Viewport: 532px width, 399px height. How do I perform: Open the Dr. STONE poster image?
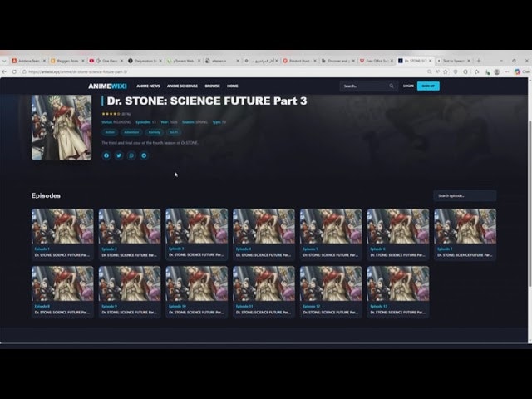click(62, 127)
